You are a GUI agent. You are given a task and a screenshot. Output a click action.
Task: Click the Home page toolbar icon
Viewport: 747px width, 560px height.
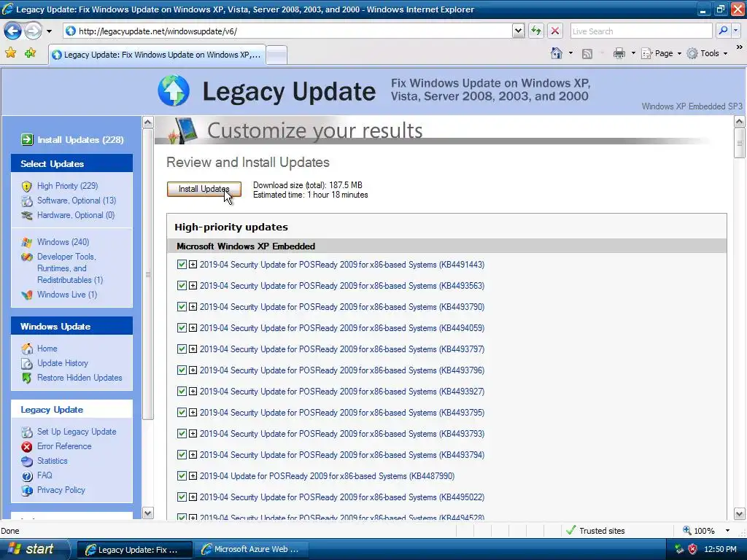click(x=556, y=53)
